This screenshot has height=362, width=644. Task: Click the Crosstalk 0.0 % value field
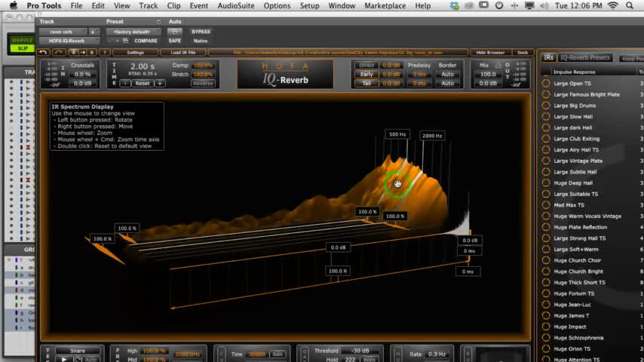82,75
